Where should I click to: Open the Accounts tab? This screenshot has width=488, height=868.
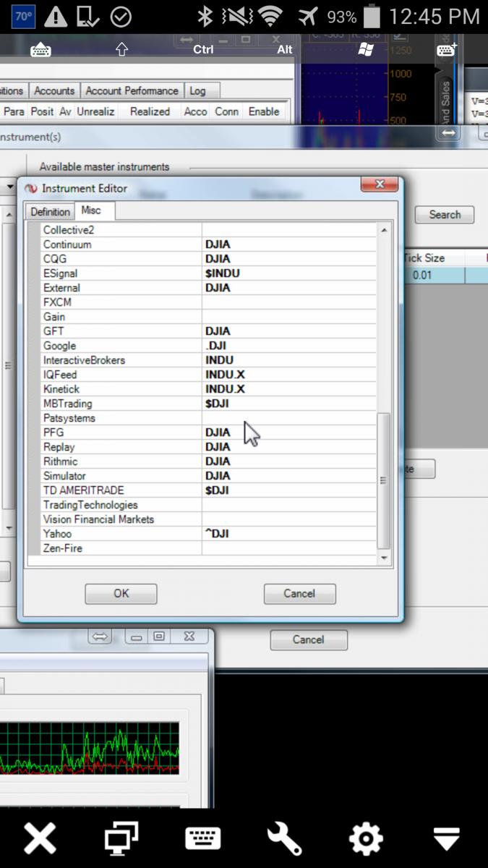click(x=54, y=91)
